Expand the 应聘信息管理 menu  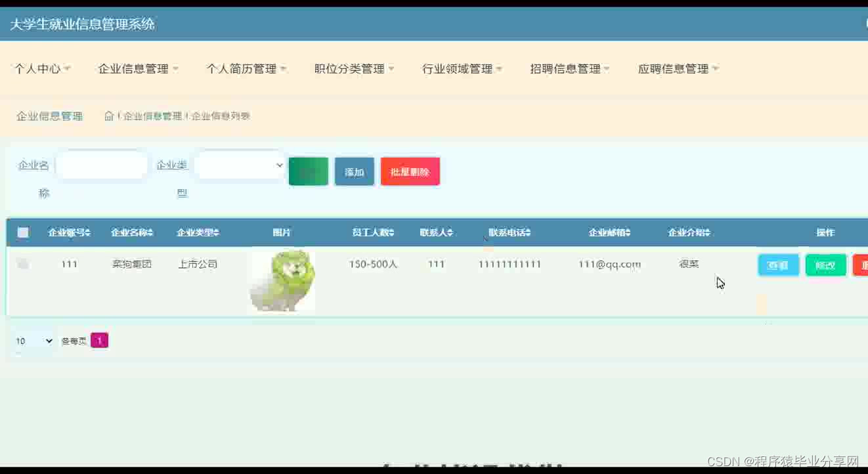click(x=678, y=69)
